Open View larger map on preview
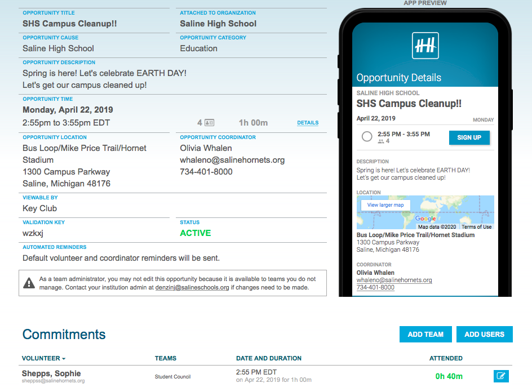 point(385,205)
